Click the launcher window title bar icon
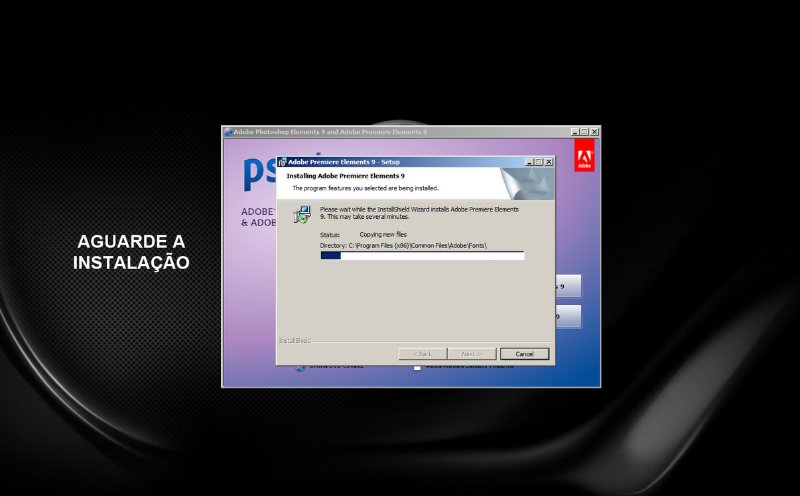The image size is (800, 496). (x=228, y=132)
